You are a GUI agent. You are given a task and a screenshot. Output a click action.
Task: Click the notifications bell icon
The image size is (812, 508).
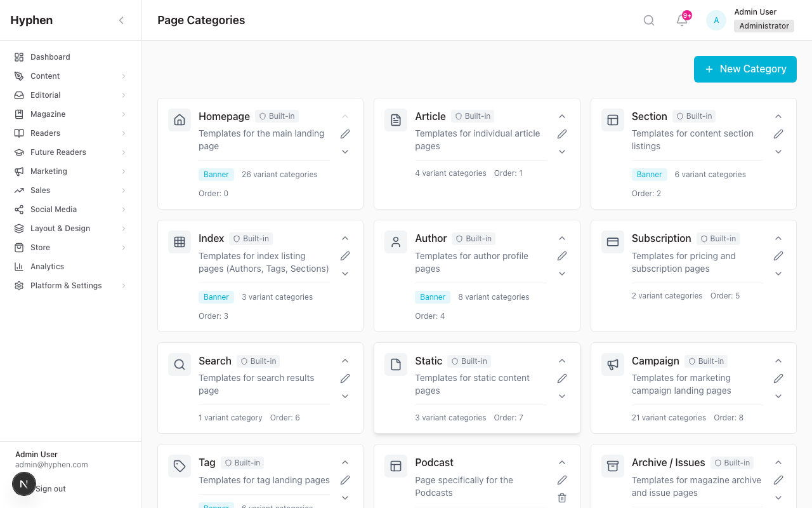coord(681,20)
